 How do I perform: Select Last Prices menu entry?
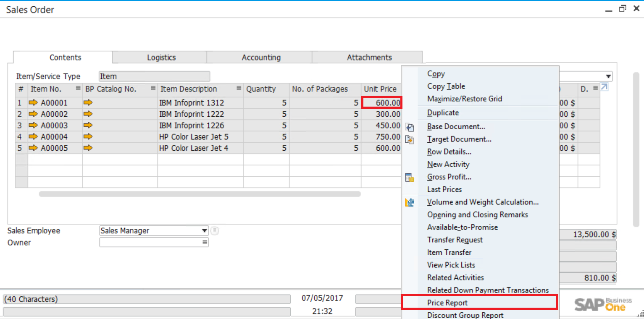(x=444, y=189)
